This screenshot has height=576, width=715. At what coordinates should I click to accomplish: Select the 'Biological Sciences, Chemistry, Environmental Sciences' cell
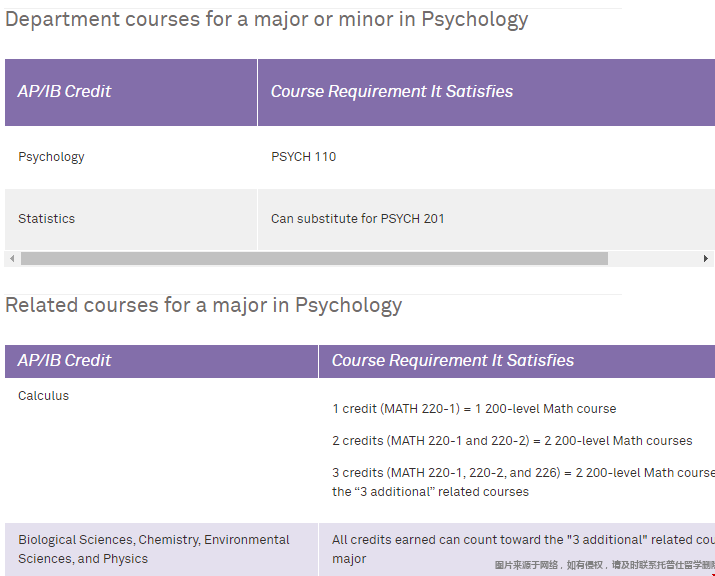click(153, 549)
